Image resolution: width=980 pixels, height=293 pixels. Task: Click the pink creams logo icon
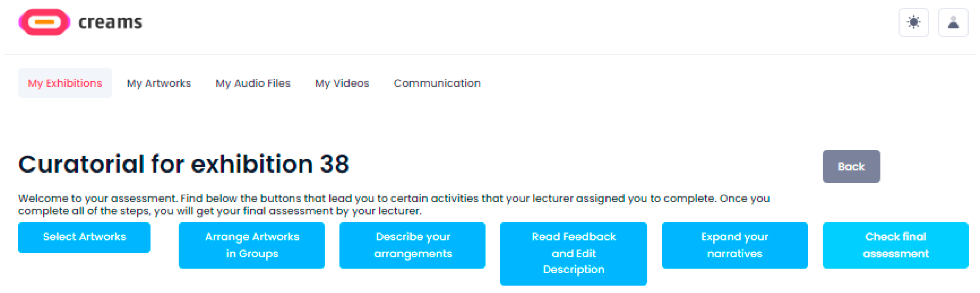[x=44, y=22]
